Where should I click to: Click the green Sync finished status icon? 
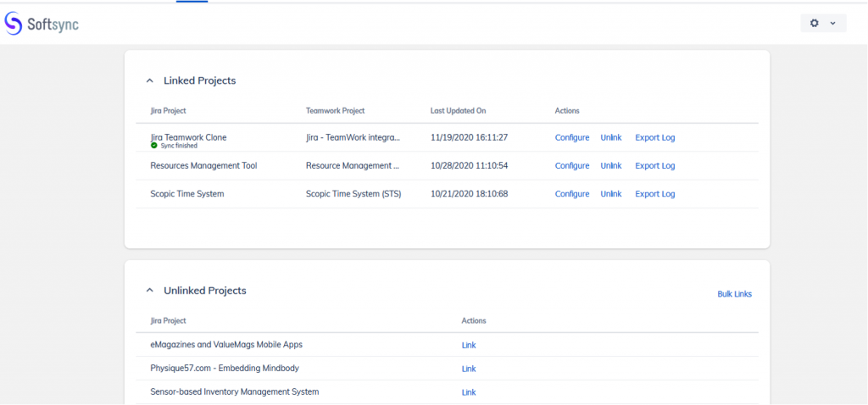point(154,146)
